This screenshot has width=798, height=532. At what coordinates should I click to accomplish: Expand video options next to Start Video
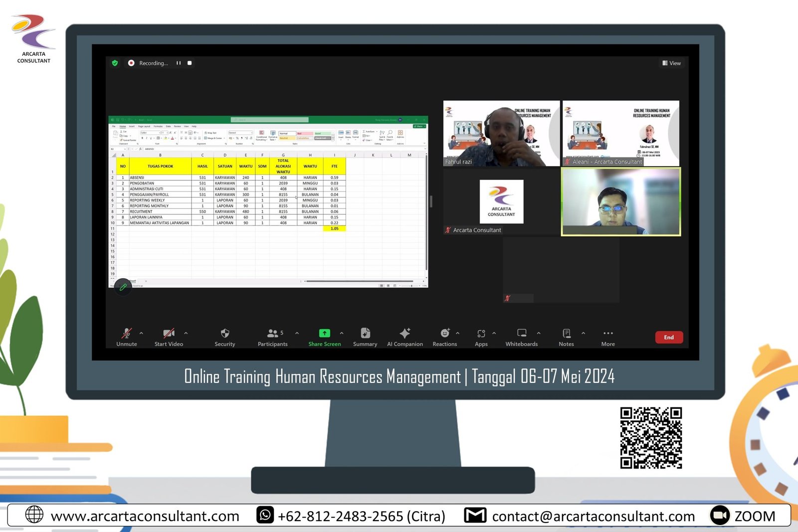tap(186, 333)
